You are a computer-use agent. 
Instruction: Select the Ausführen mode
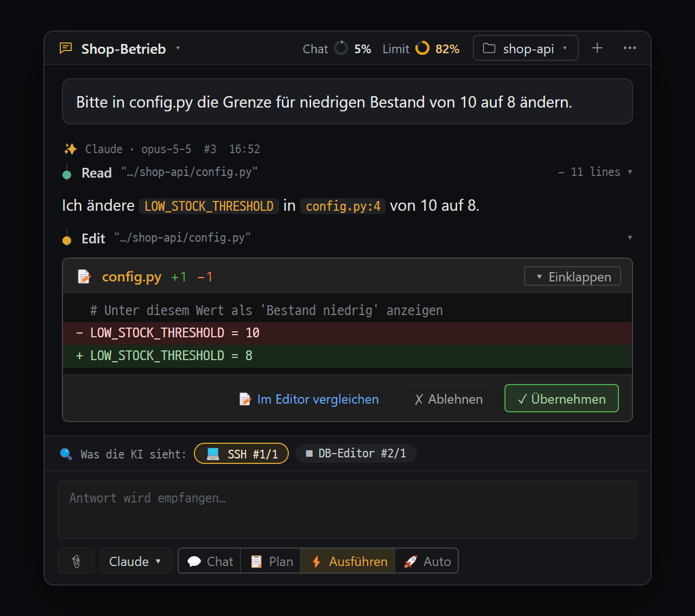(348, 561)
